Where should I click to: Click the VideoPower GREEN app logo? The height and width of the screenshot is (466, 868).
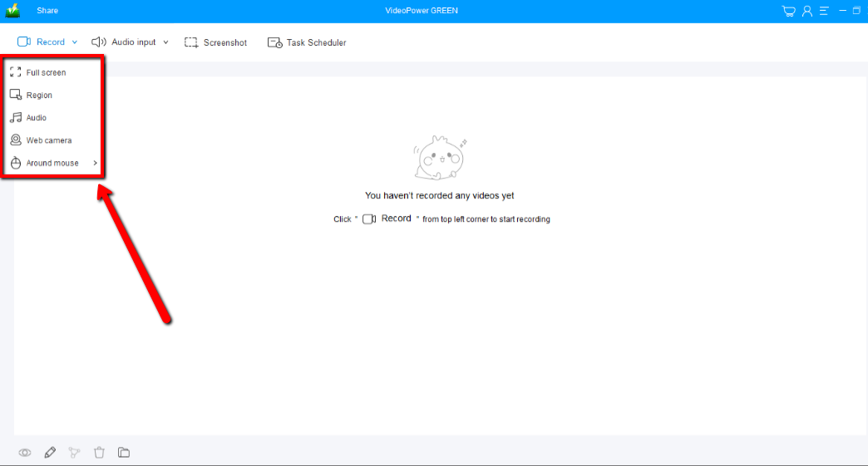12,11
